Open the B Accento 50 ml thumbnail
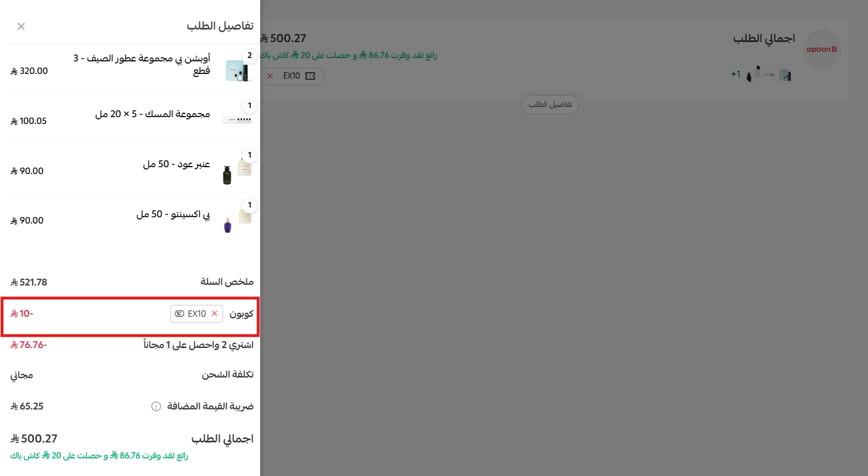The image size is (868, 476). [x=237, y=221]
